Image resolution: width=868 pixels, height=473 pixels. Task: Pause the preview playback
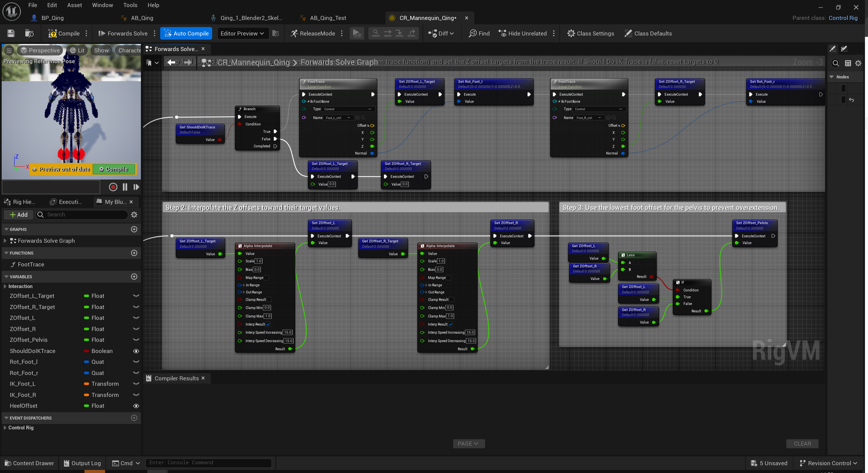125,187
